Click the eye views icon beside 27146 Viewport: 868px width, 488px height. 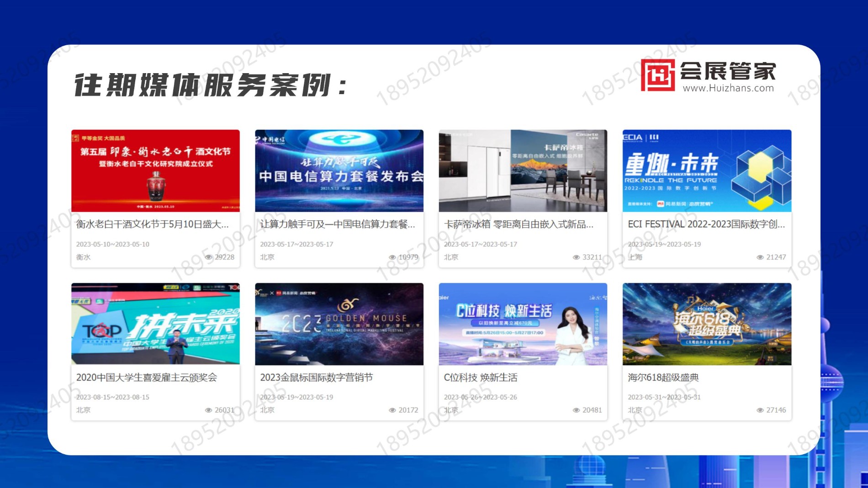click(760, 410)
